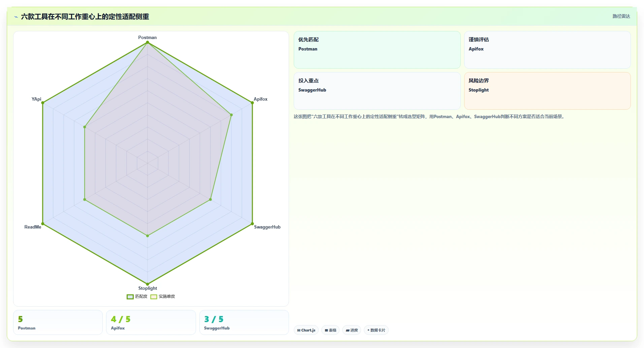Toggle the 匹配度 dataset via legend label
This screenshot has height=348, width=644.
point(141,297)
